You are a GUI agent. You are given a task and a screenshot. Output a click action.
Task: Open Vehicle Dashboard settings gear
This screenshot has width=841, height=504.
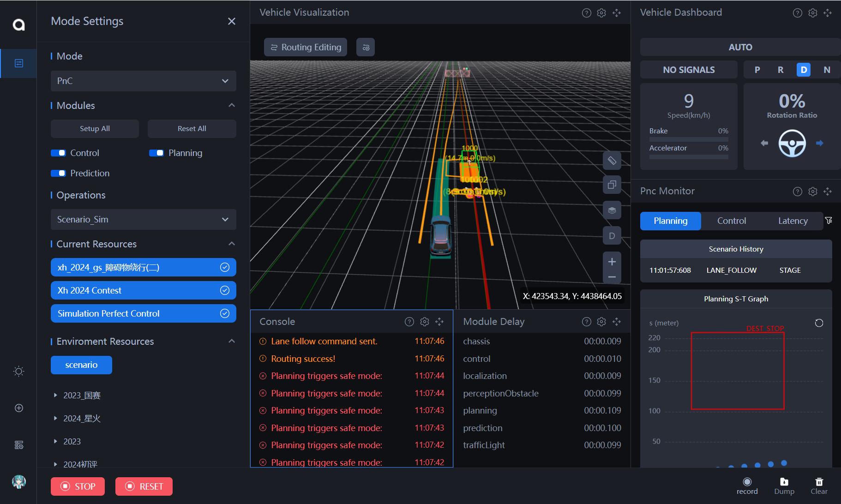(x=812, y=13)
